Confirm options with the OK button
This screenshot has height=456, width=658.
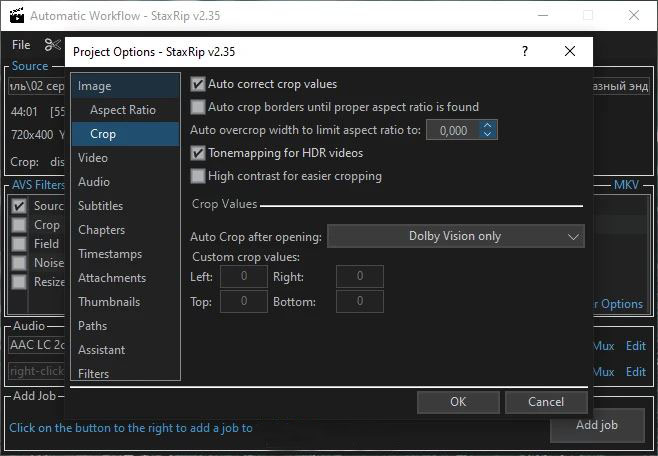(x=458, y=402)
